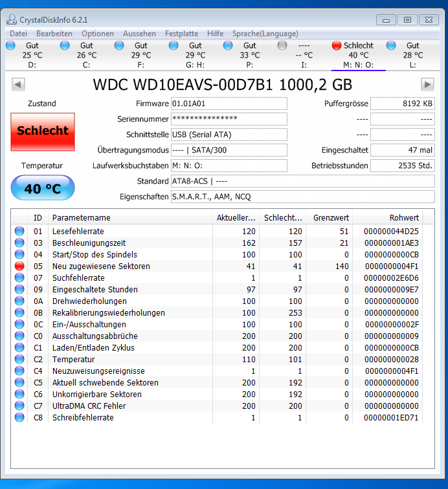This screenshot has width=448, height=489.
Task: Click the blue status dot for Lesefehlerrate
Action: pyautogui.click(x=19, y=231)
